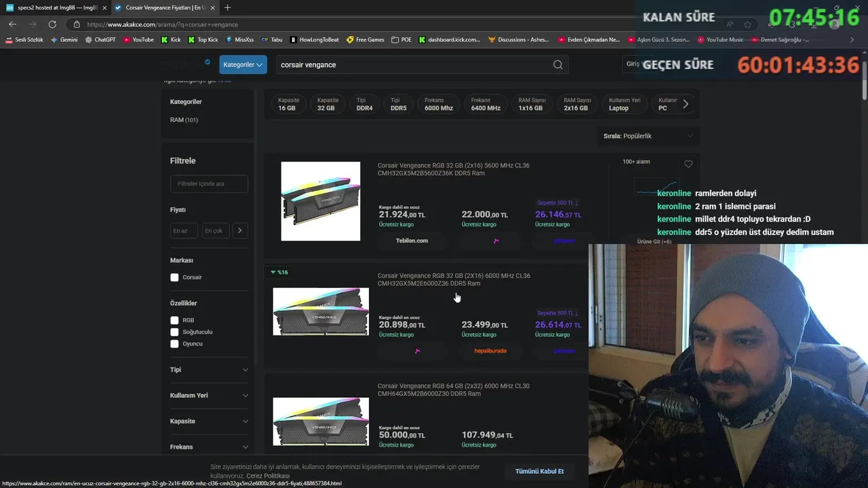Open the Kick bookmark
Screen dimensions: 868x488
pos(171,40)
